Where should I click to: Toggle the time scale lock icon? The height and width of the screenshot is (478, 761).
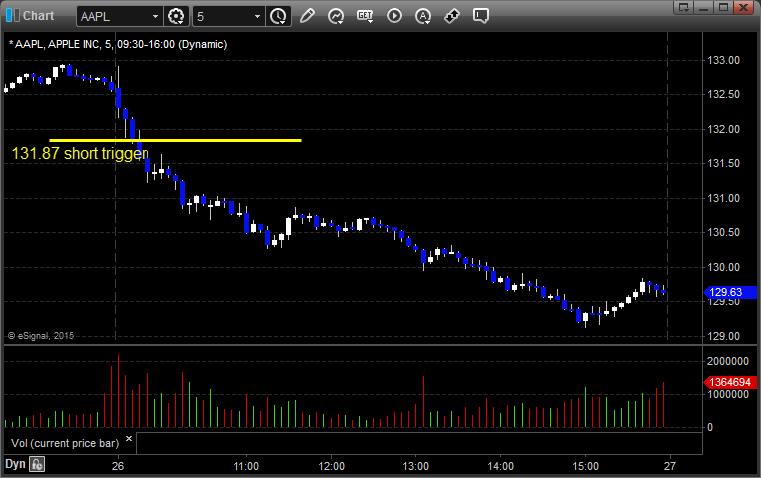tap(37, 464)
